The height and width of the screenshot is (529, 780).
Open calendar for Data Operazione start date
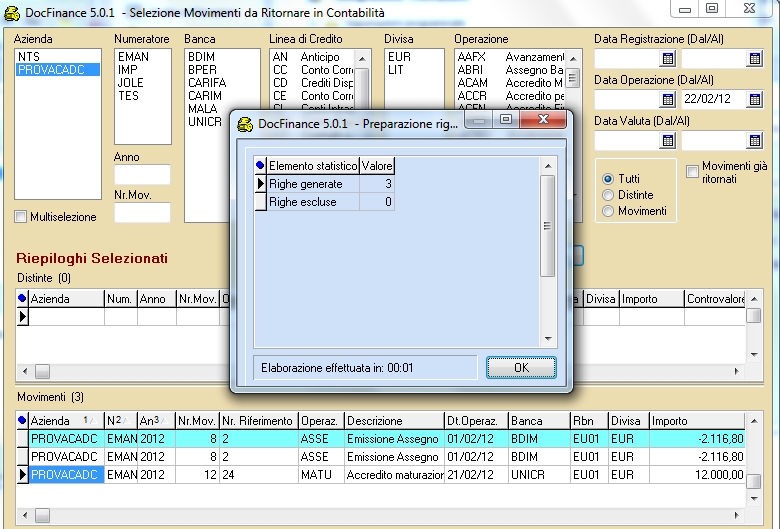668,100
